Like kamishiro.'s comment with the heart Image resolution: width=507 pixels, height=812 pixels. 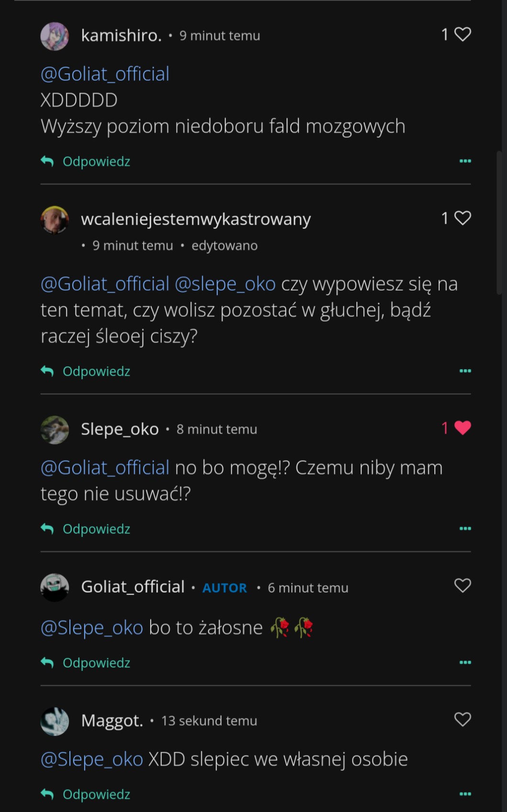pyautogui.click(x=463, y=34)
